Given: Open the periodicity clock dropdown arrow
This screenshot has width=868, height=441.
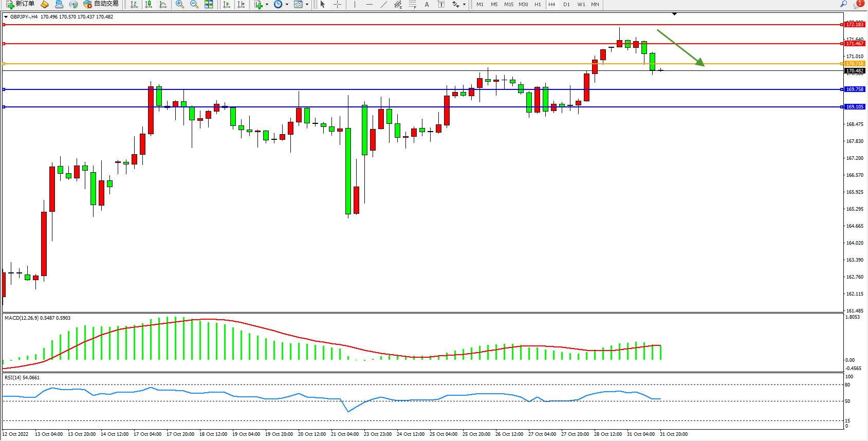Looking at the screenshot, I should tap(287, 5).
